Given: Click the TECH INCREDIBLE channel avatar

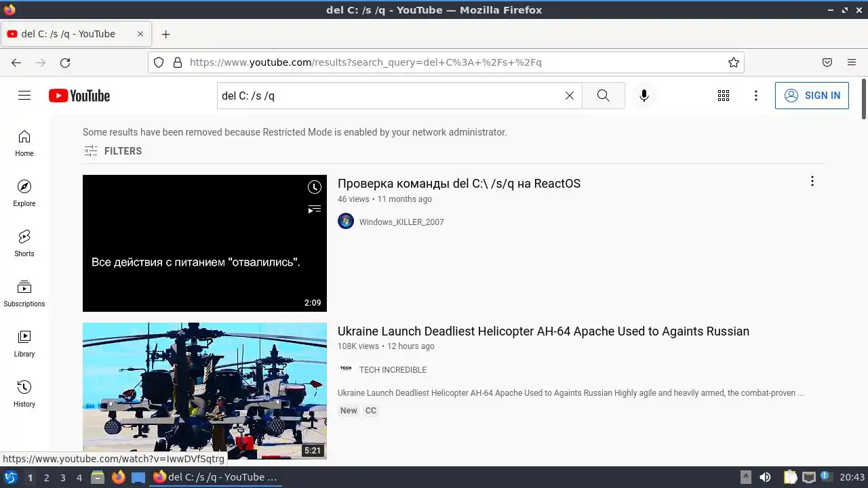Looking at the screenshot, I should pyautogui.click(x=346, y=369).
